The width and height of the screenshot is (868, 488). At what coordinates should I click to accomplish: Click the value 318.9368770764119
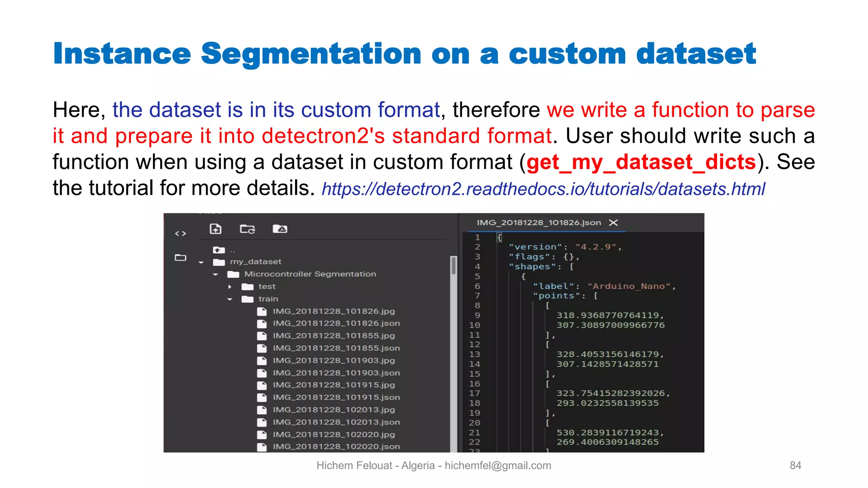point(608,315)
